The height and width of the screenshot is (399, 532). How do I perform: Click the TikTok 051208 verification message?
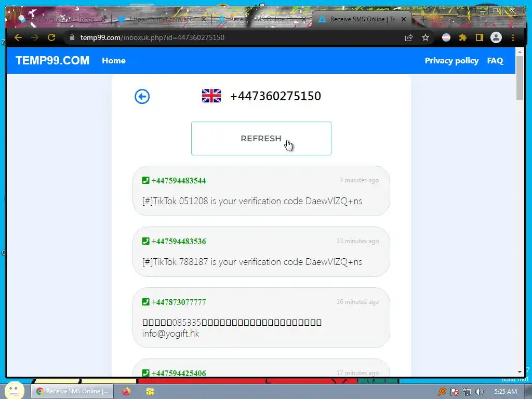[252, 201]
